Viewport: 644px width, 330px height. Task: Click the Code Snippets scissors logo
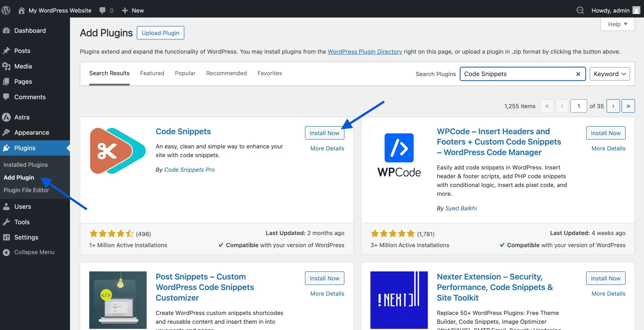pos(118,151)
